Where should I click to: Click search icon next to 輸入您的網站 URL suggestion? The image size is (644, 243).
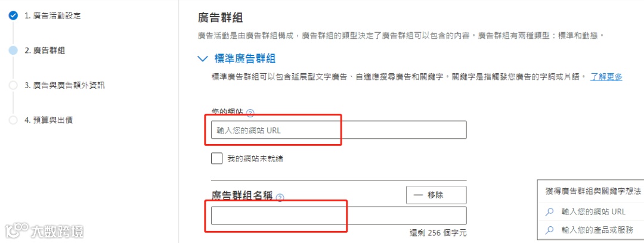coord(550,211)
